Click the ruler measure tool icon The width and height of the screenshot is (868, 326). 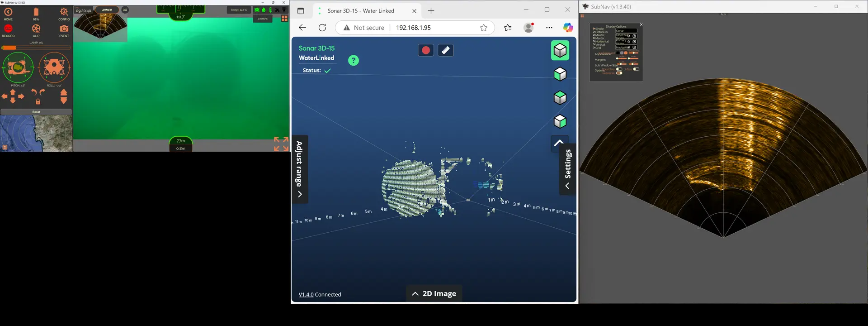click(x=445, y=50)
